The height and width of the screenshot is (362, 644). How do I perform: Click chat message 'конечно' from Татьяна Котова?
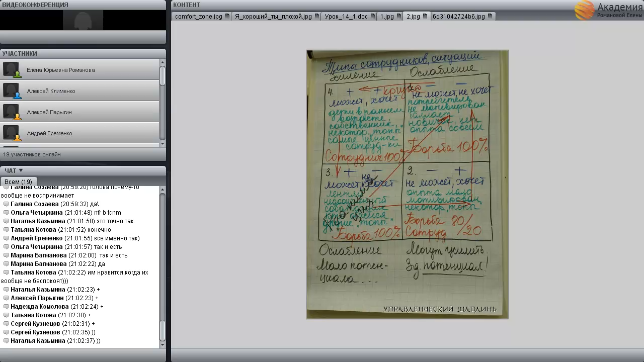point(99,230)
